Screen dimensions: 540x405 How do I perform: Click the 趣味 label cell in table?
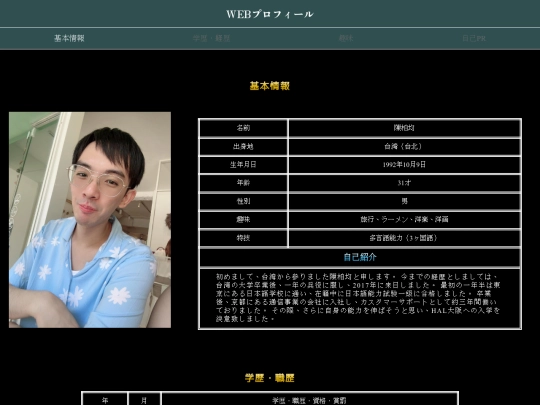(x=243, y=219)
